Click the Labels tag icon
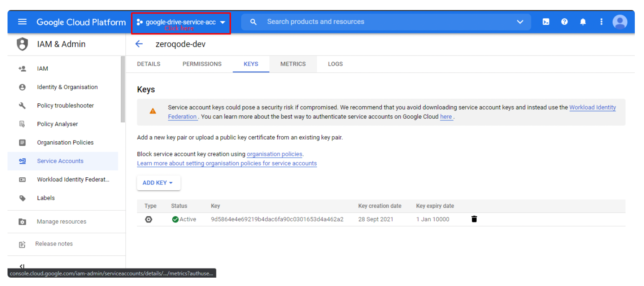The image size is (644, 286). tap(23, 198)
